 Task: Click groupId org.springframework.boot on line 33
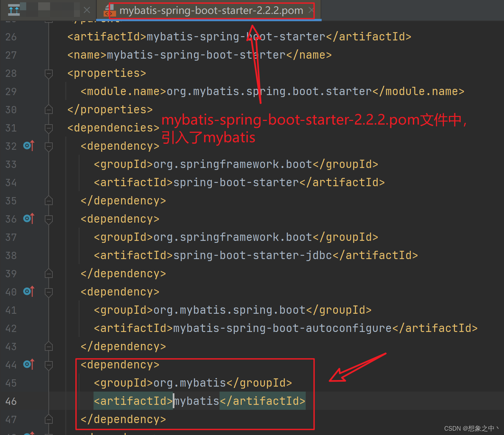(x=236, y=164)
